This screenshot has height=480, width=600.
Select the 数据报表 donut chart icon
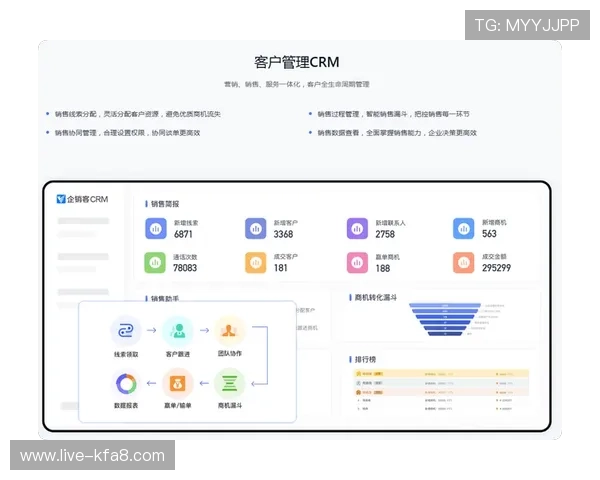point(126,383)
